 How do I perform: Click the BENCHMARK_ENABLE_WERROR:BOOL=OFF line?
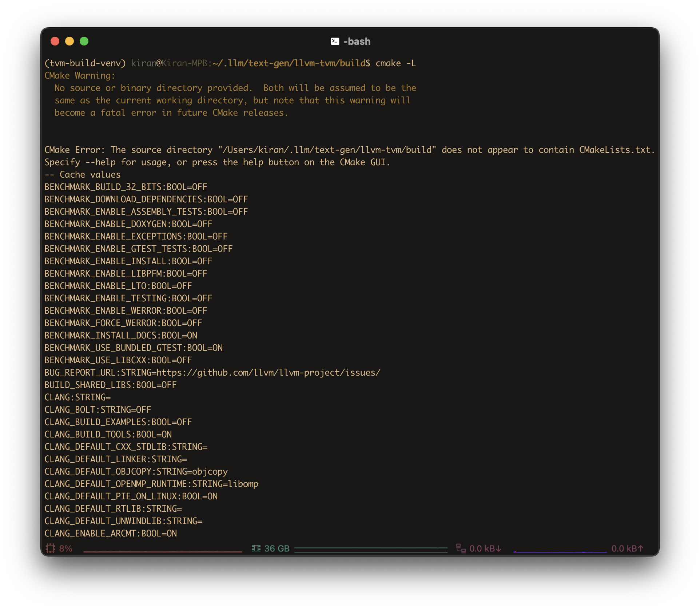tap(126, 311)
